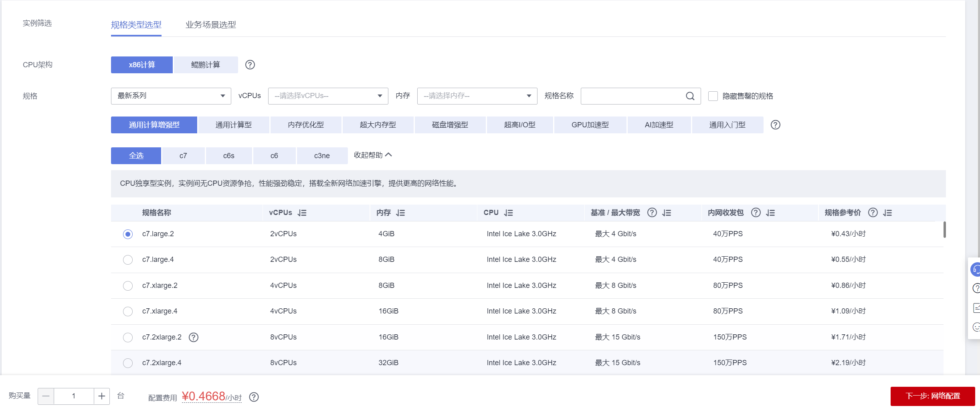Select c7.large.2 radio button
The height and width of the screenshot is (410, 980).
[x=128, y=234]
